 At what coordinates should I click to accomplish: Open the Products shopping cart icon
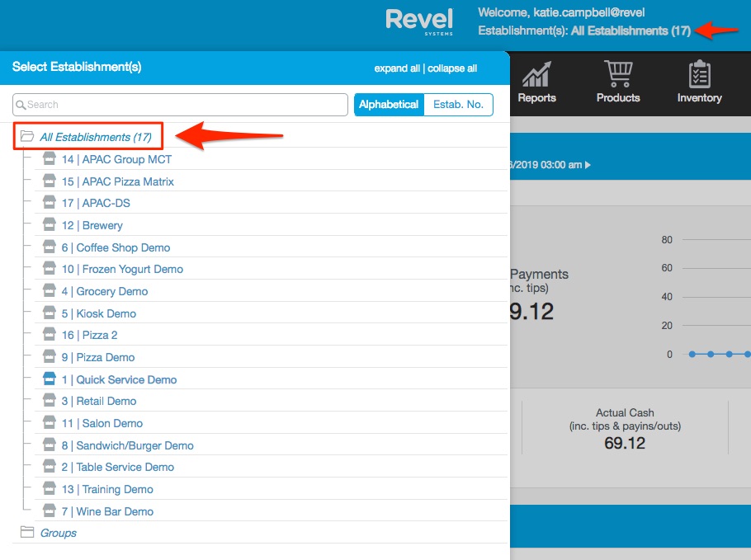coord(617,74)
